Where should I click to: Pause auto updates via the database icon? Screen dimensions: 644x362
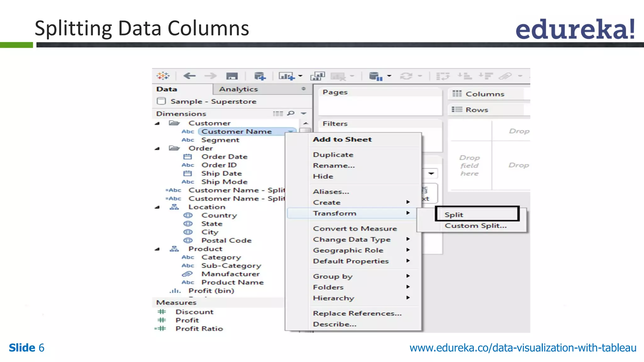point(375,76)
